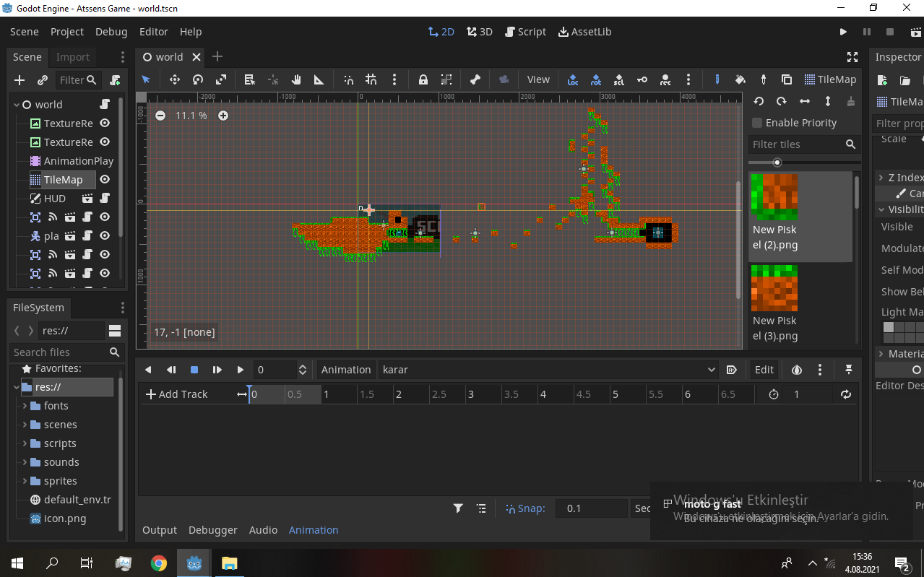The height and width of the screenshot is (577, 924).
Task: Switch to the Import tab
Action: [x=73, y=57]
